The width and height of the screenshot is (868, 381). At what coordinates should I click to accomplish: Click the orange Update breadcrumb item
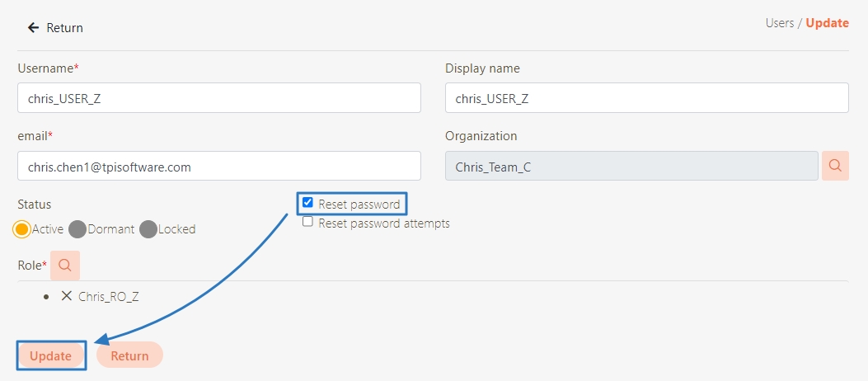click(x=827, y=23)
